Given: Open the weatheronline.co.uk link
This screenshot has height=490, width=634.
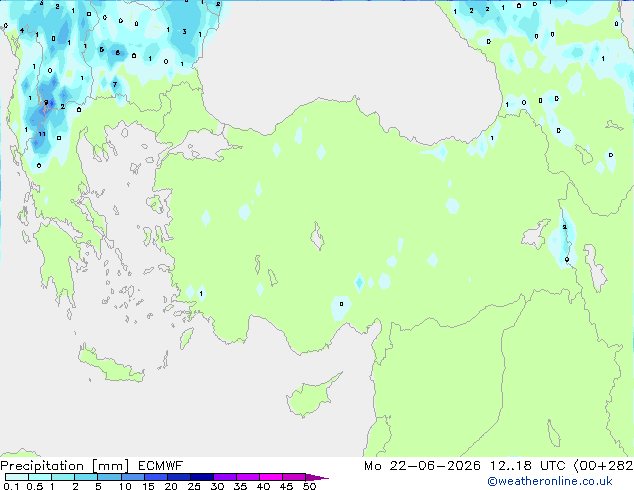Looking at the screenshot, I should (x=550, y=481).
